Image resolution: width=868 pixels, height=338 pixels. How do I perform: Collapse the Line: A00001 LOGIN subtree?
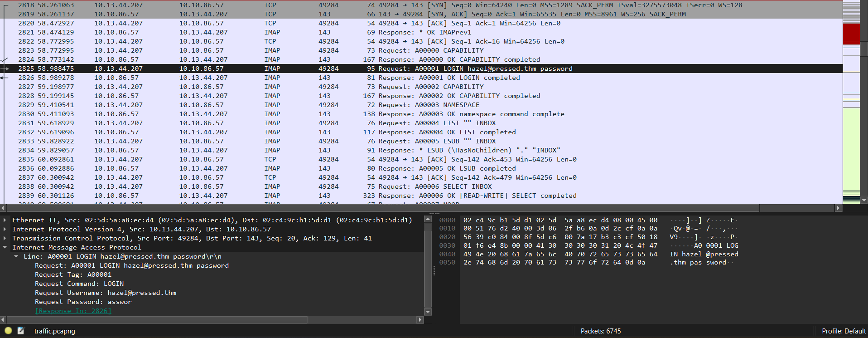pos(16,256)
